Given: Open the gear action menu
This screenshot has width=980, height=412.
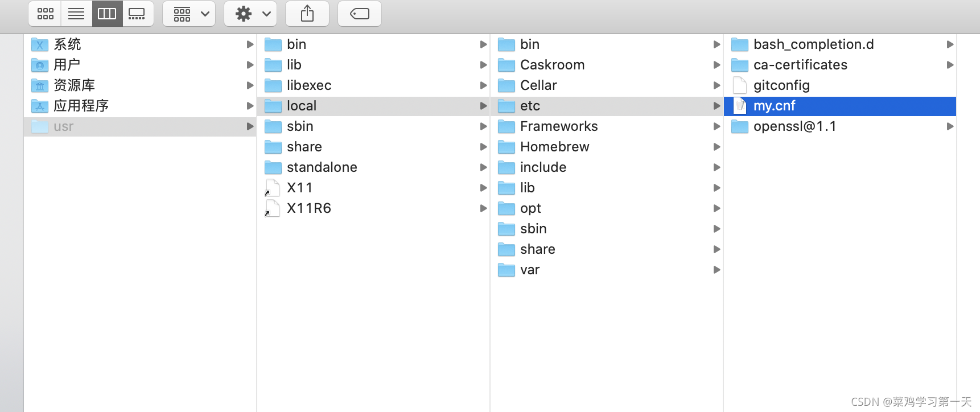Looking at the screenshot, I should [x=250, y=14].
